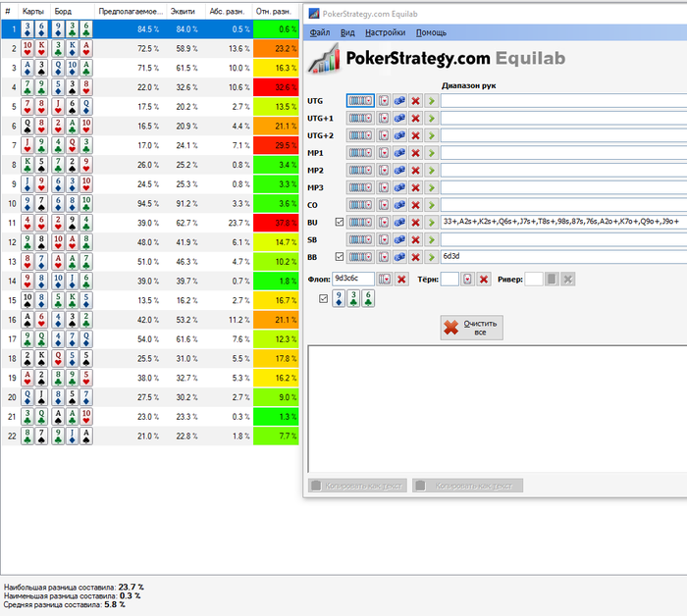Sort table by Абс. разн. column header

pos(229,12)
